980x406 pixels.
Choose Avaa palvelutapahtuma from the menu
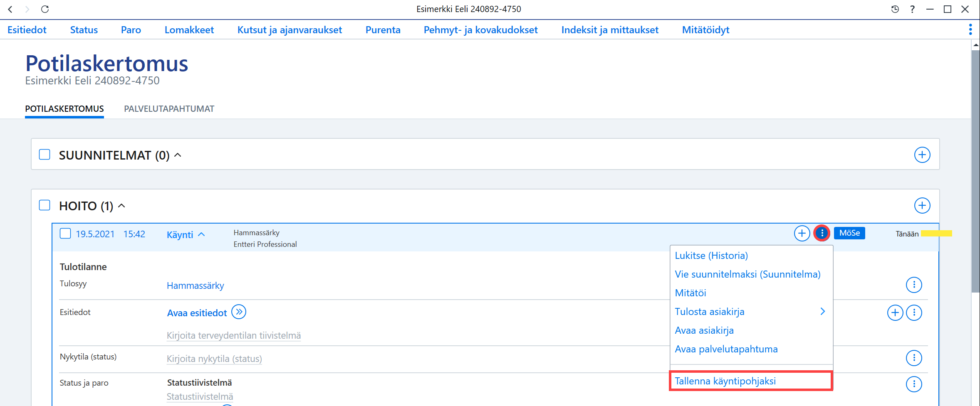(726, 349)
